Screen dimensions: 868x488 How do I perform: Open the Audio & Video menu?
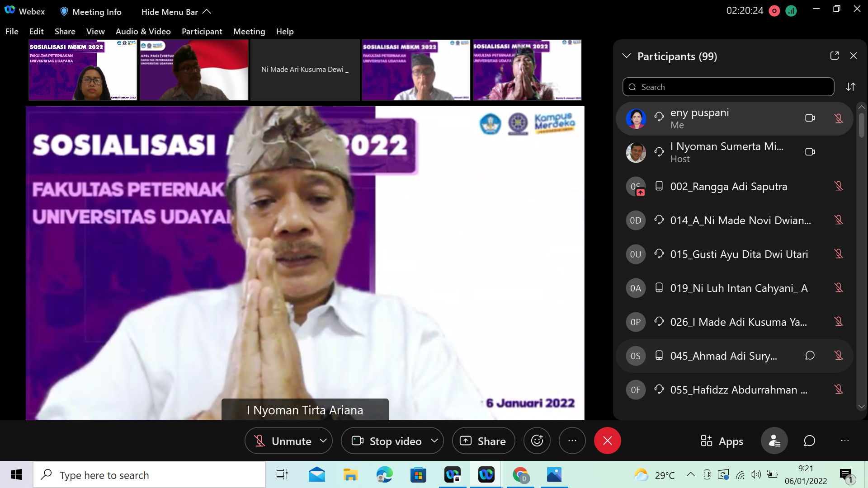click(143, 31)
